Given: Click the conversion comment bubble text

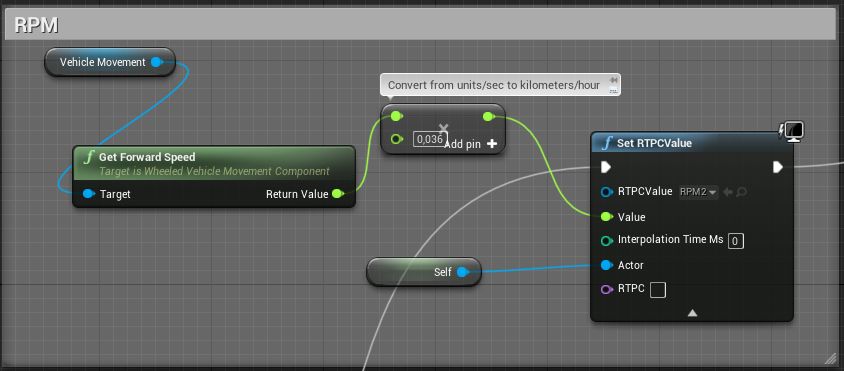Looking at the screenshot, I should click(x=494, y=85).
